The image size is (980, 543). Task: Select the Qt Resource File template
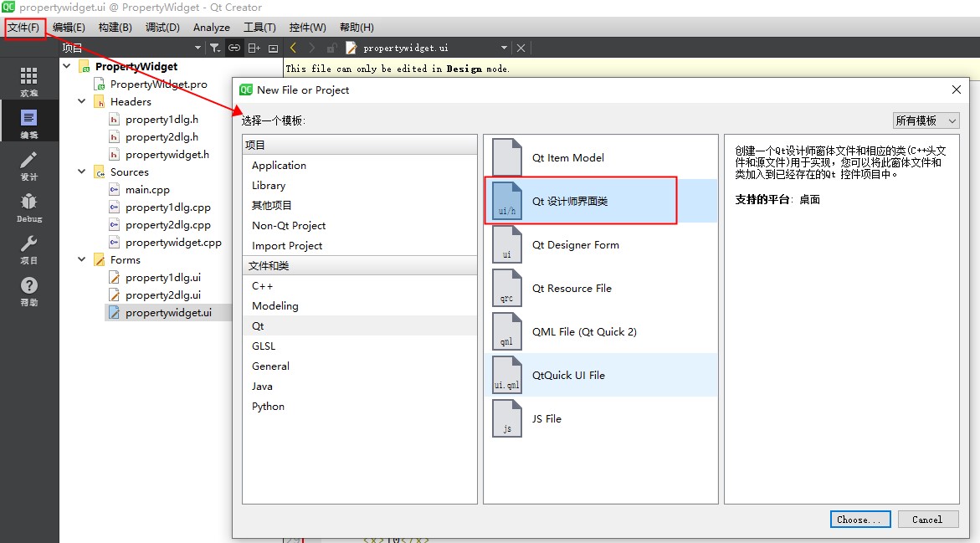[601, 288]
